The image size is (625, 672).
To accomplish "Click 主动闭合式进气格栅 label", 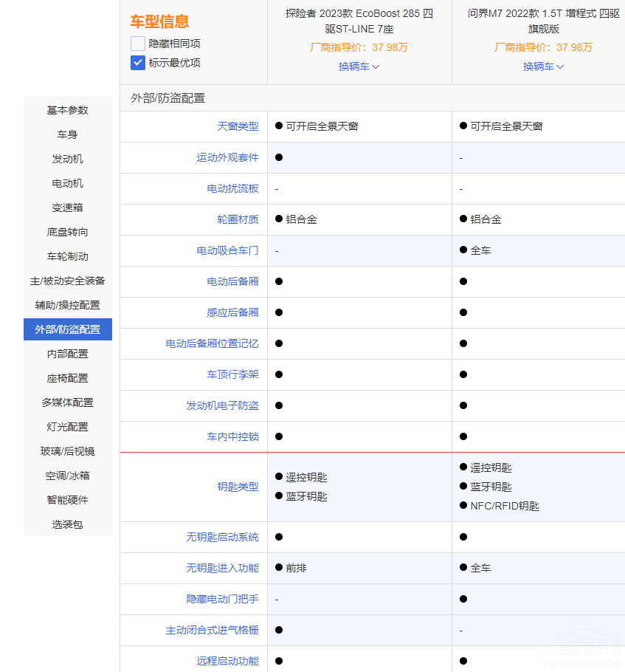I will [x=212, y=630].
